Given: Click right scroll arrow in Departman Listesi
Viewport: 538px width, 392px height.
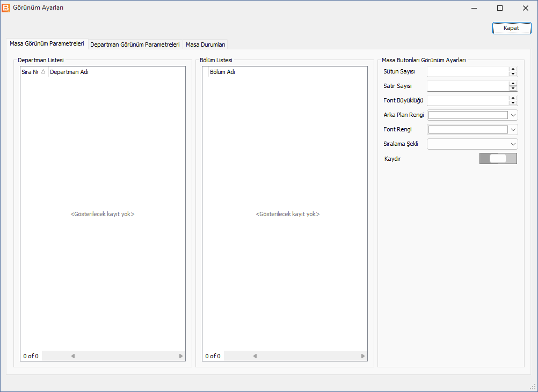Looking at the screenshot, I should coord(181,356).
